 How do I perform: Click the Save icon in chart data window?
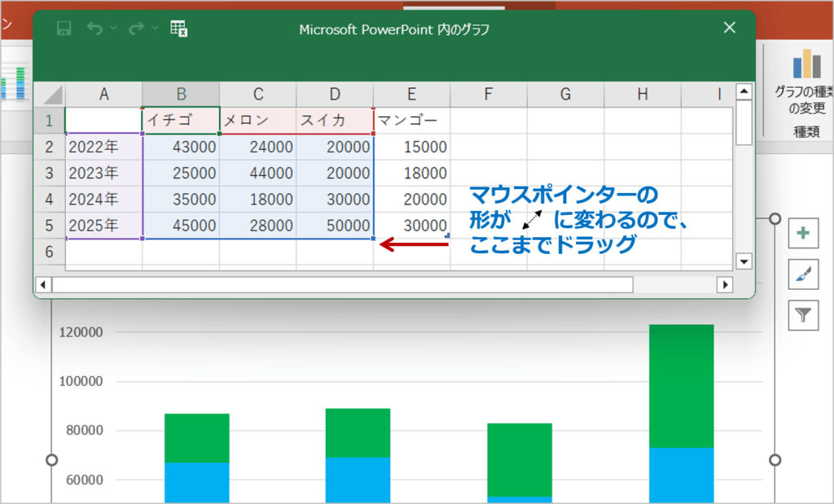point(64,28)
